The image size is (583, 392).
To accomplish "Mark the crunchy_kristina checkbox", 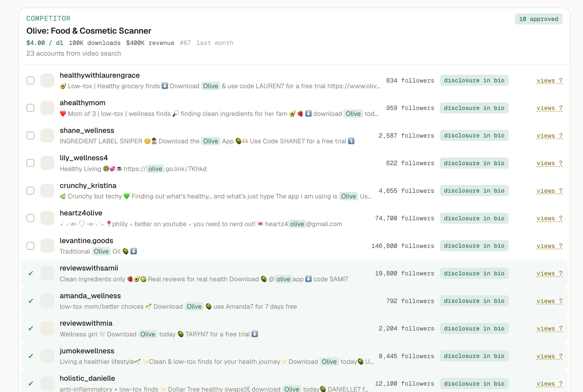I will pos(30,191).
